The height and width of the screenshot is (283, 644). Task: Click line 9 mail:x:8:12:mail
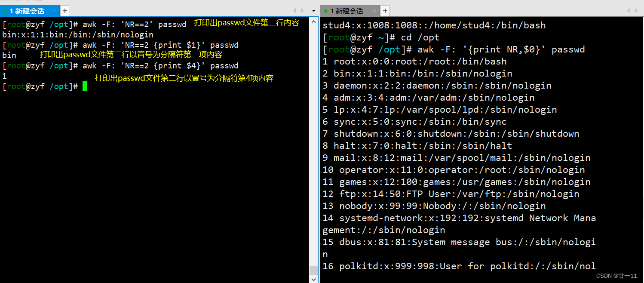point(457,158)
